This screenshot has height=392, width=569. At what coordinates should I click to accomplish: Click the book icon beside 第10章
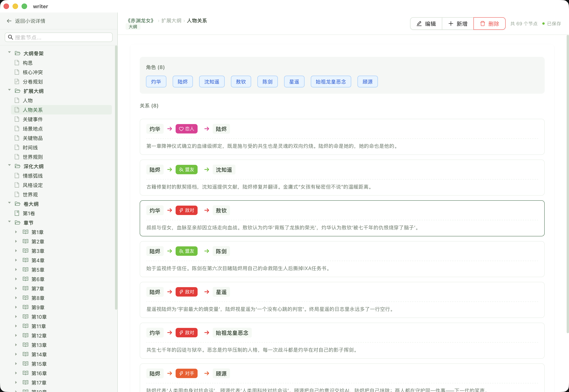pyautogui.click(x=26, y=317)
